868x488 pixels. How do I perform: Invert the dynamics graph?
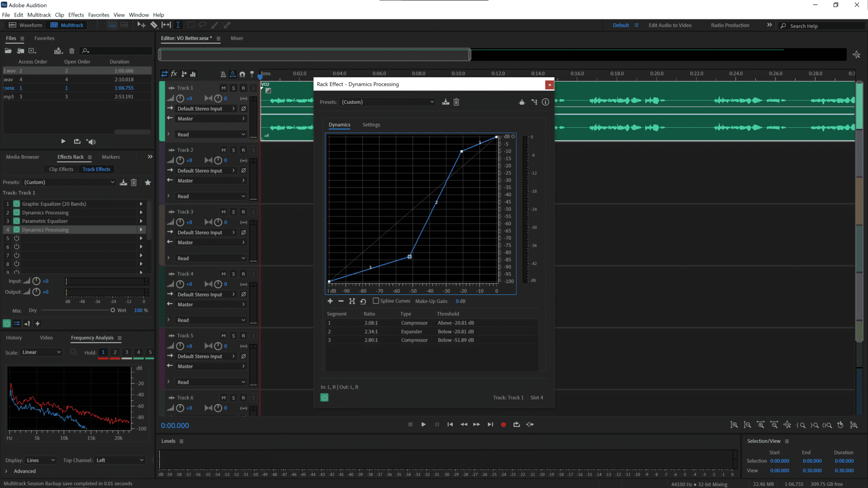pyautogui.click(x=352, y=301)
